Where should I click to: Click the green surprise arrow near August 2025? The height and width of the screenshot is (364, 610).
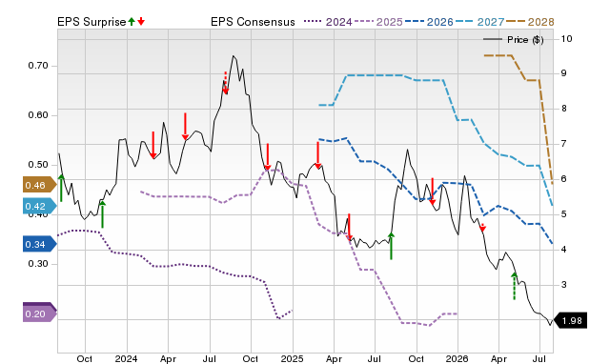[392, 246]
